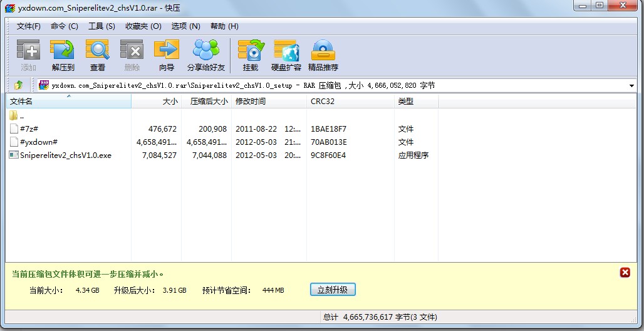The image size is (644, 331).
Task: Open the 选项 (N) menu
Action: (185, 26)
